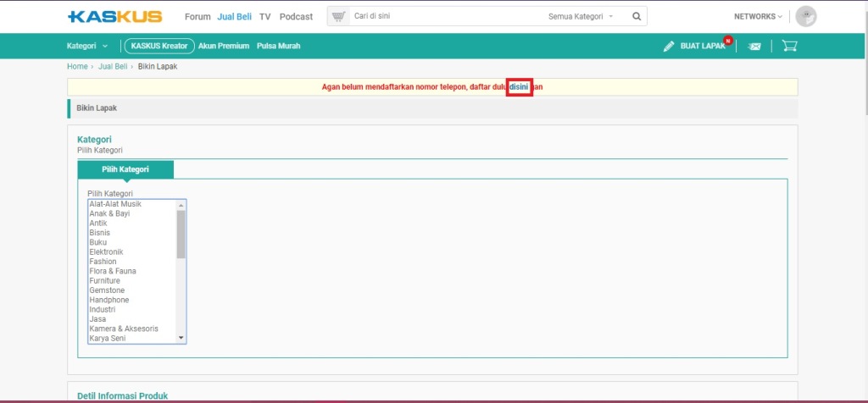The image size is (868, 403).
Task: Select the Buku category
Action: coord(132,242)
